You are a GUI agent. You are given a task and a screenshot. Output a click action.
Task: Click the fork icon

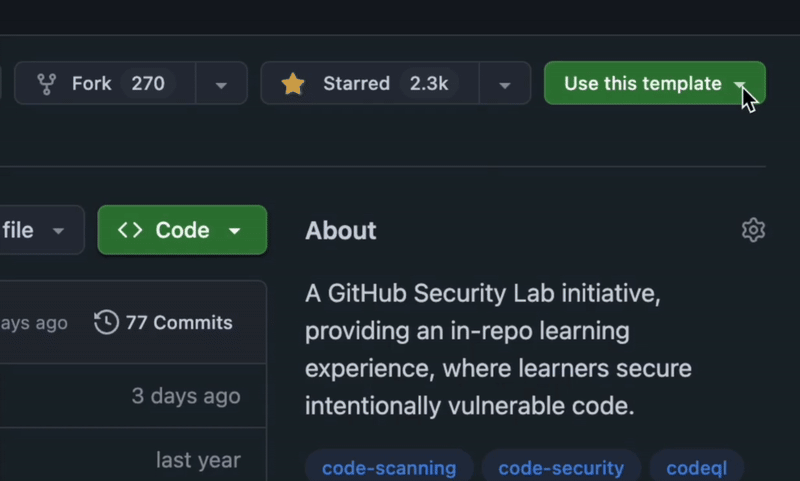click(46, 84)
